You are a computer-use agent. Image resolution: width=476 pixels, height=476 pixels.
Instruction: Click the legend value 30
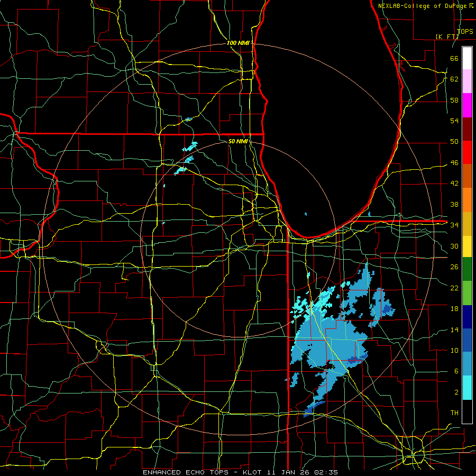point(454,246)
